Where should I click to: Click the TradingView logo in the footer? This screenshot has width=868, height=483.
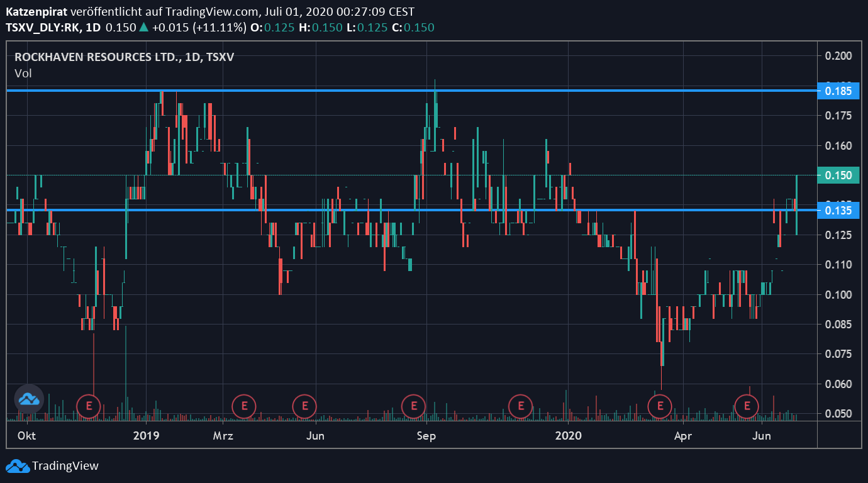[52, 466]
